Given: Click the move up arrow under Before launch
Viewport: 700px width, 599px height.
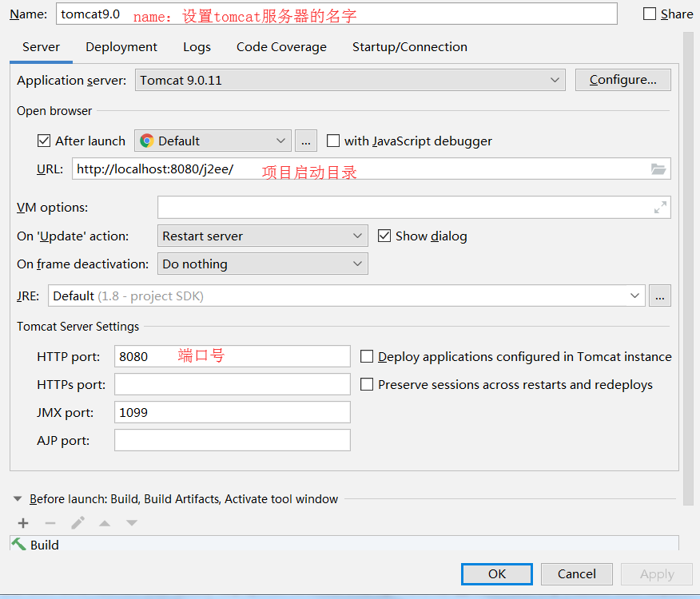Looking at the screenshot, I should 105,523.
